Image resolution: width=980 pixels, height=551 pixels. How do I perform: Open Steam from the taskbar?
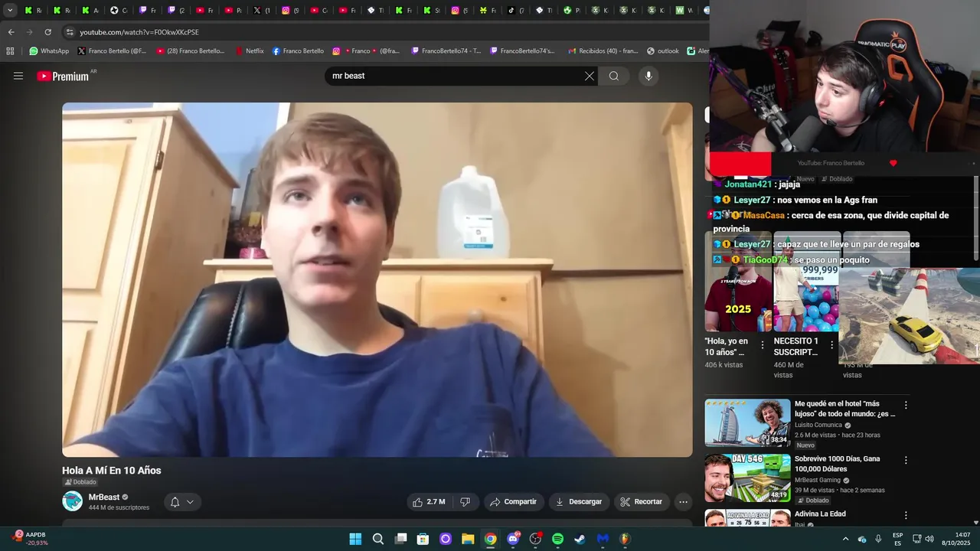[x=580, y=539]
